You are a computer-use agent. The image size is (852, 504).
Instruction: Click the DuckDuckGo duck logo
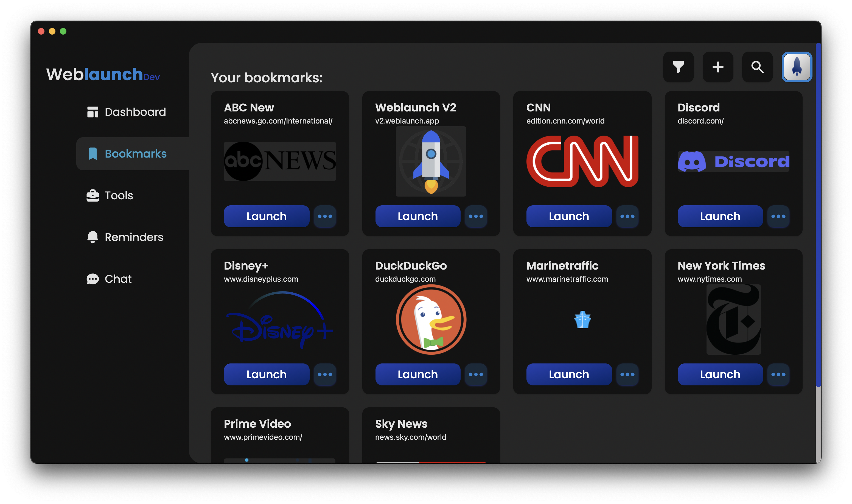(431, 320)
